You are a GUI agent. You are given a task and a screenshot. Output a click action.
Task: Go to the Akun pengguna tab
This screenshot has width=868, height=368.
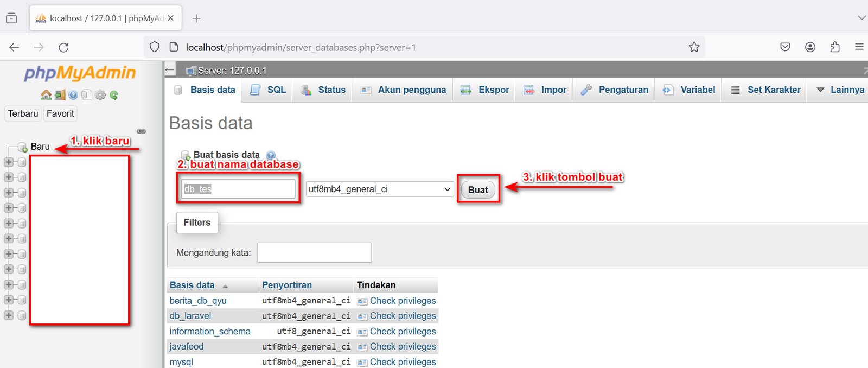(x=404, y=90)
